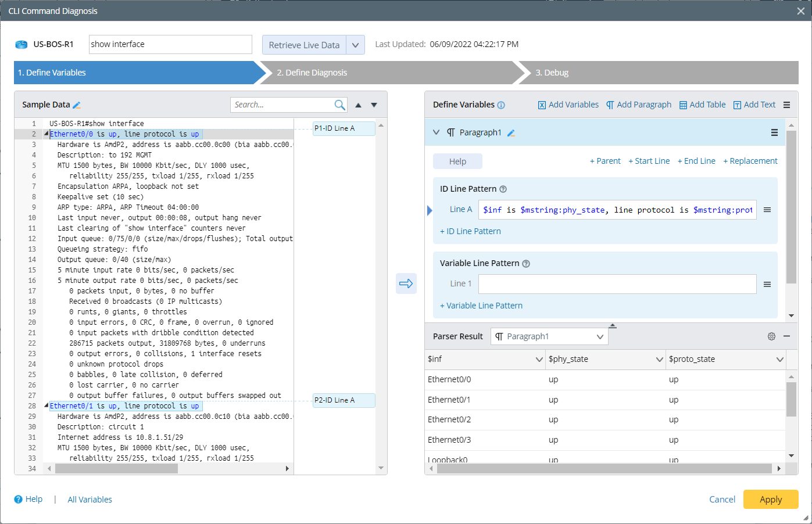Viewport: 812px width, 524px height.
Task: Open the Line A hamburger menu
Action: (x=767, y=210)
